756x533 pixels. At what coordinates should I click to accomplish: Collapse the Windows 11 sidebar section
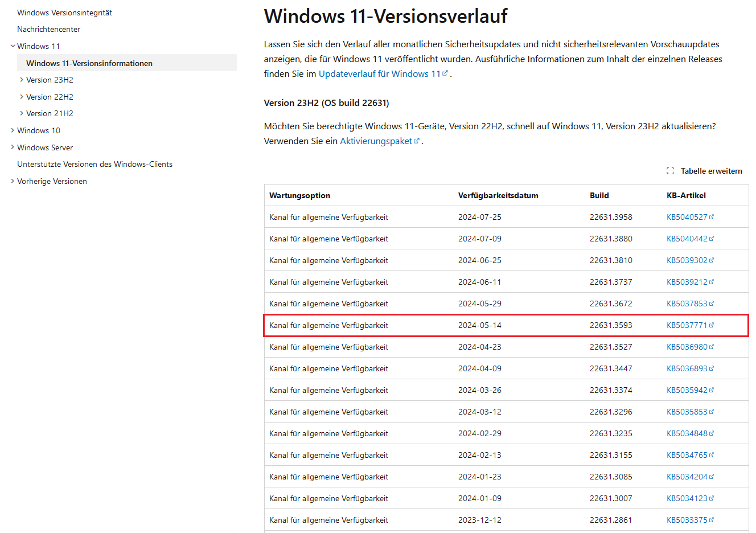13,46
